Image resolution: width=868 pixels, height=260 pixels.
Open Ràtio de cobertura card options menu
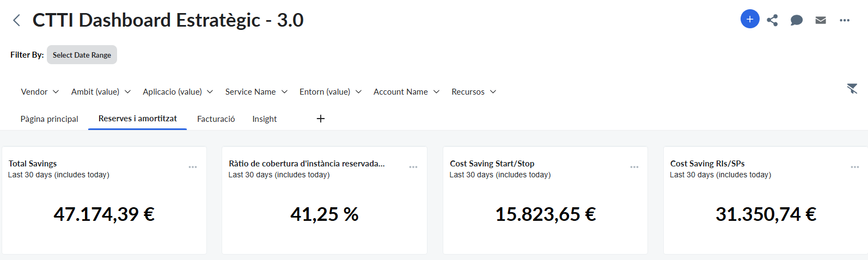(413, 167)
